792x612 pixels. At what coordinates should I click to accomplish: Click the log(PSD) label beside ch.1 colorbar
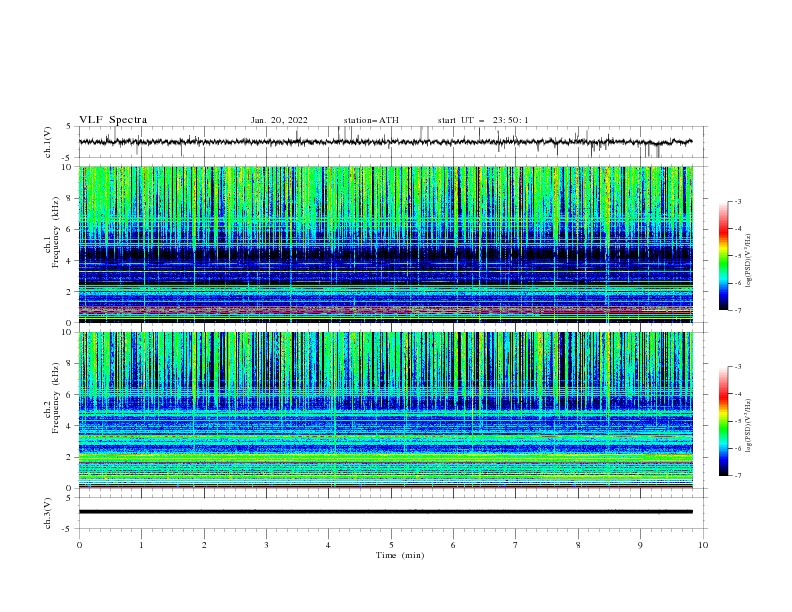pyautogui.click(x=749, y=261)
